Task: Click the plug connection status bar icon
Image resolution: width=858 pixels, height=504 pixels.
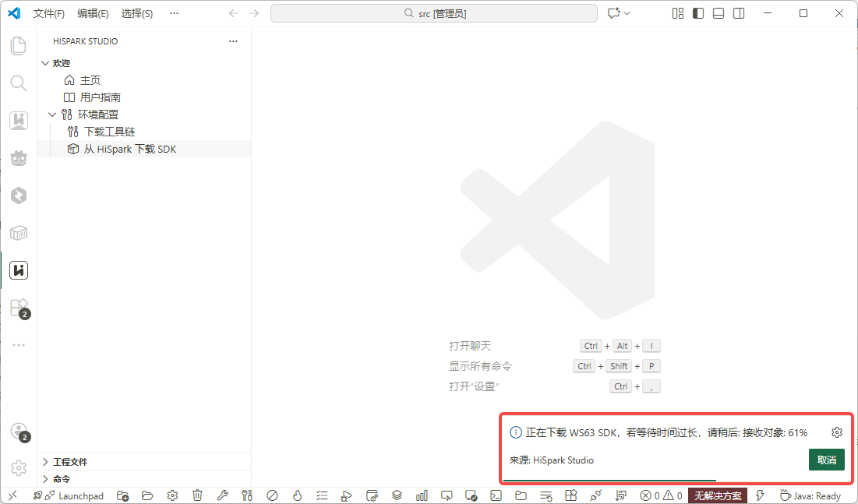Action: coord(596,495)
